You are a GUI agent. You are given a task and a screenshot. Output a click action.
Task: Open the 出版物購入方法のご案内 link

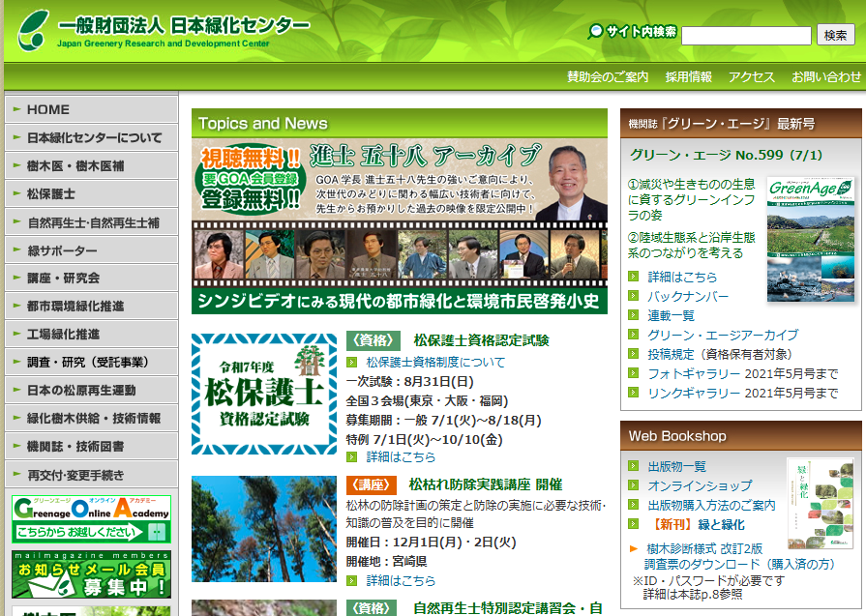711,505
